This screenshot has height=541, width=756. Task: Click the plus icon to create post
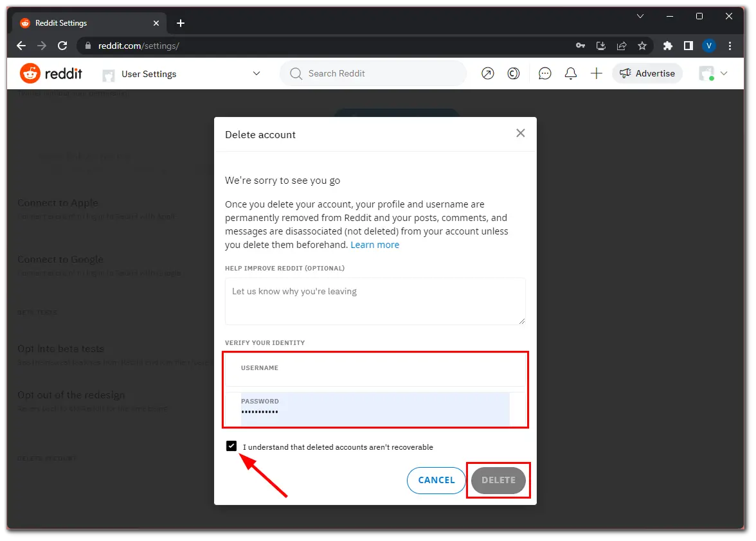(596, 74)
